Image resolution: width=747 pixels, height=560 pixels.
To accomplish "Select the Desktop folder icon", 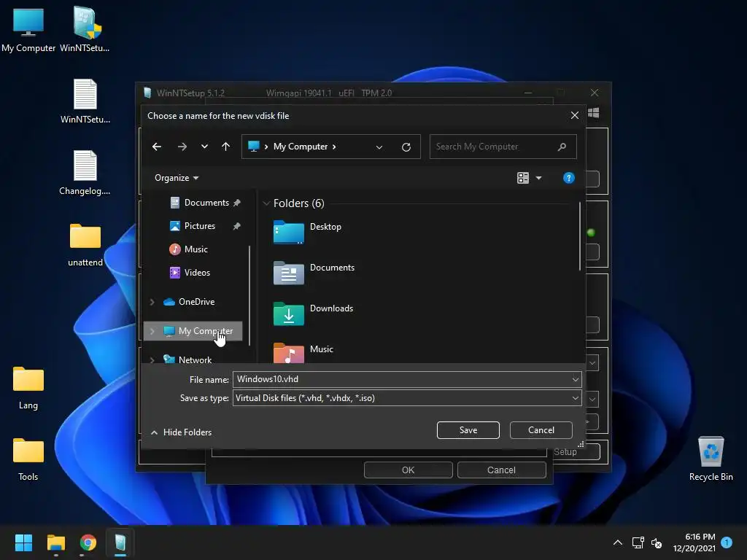I will [x=289, y=233].
